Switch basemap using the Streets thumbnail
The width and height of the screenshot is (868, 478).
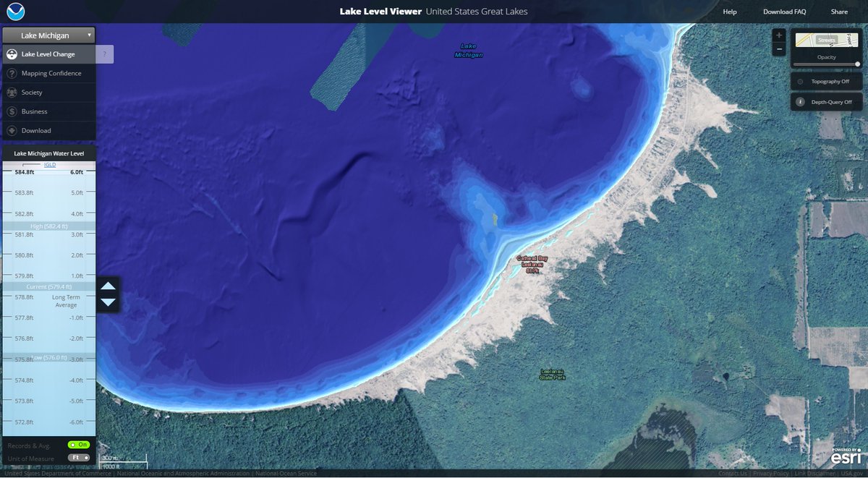click(827, 40)
